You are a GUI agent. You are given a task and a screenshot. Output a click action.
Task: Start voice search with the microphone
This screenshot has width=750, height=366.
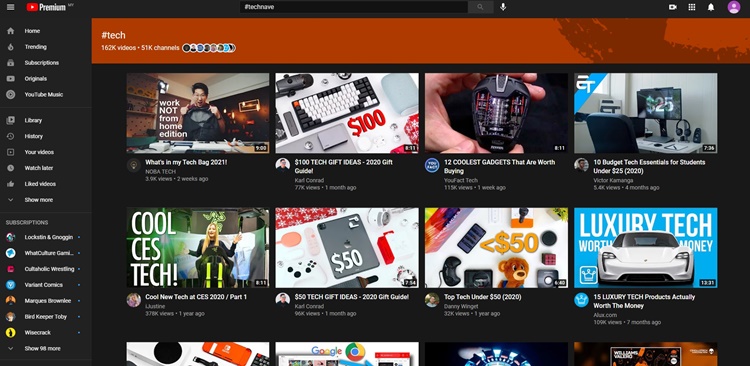pyautogui.click(x=503, y=7)
